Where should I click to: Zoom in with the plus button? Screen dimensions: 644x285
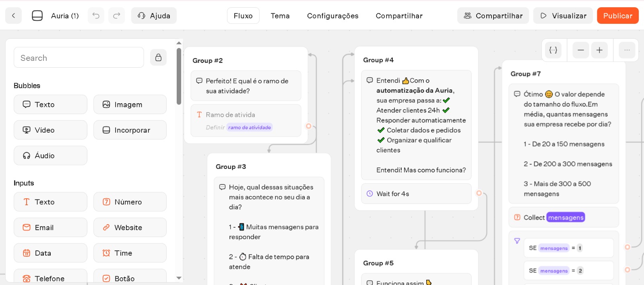(x=599, y=50)
